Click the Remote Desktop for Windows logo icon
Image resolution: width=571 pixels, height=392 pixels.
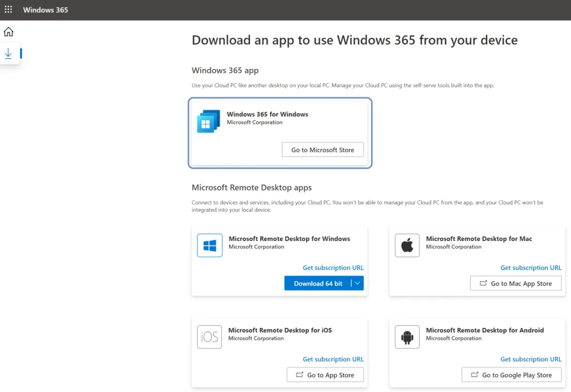pos(210,245)
